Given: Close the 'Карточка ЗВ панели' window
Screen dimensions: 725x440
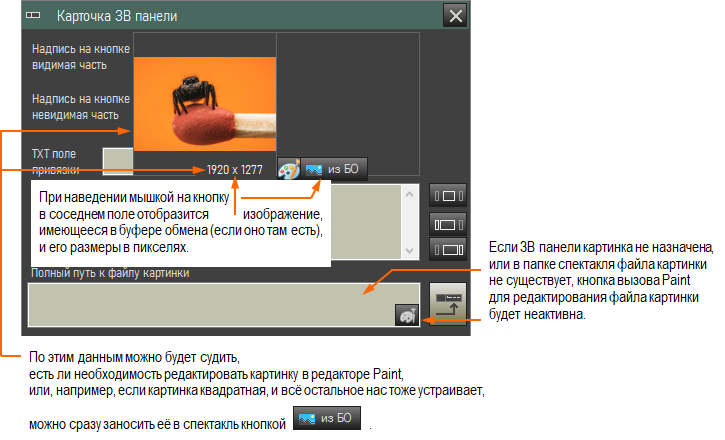Looking at the screenshot, I should [455, 16].
